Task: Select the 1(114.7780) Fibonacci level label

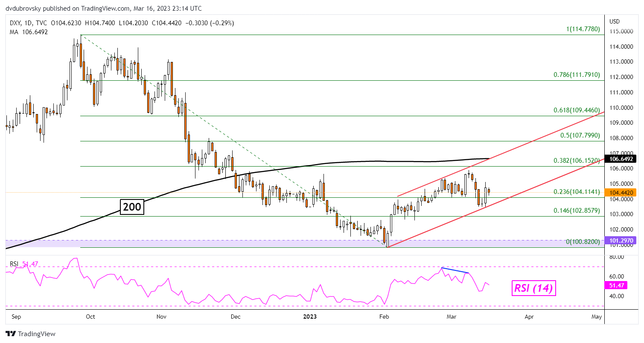Action: coord(583,29)
